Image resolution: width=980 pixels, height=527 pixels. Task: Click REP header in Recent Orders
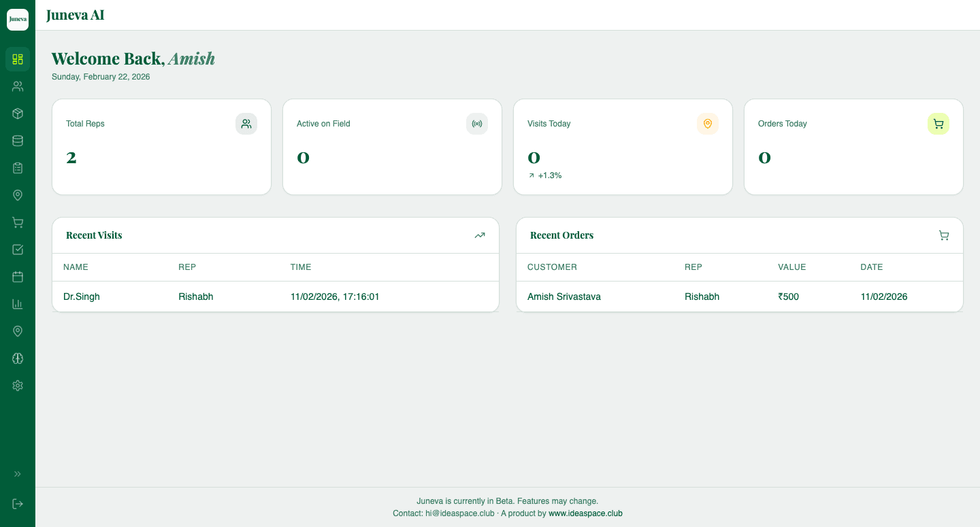click(x=693, y=267)
